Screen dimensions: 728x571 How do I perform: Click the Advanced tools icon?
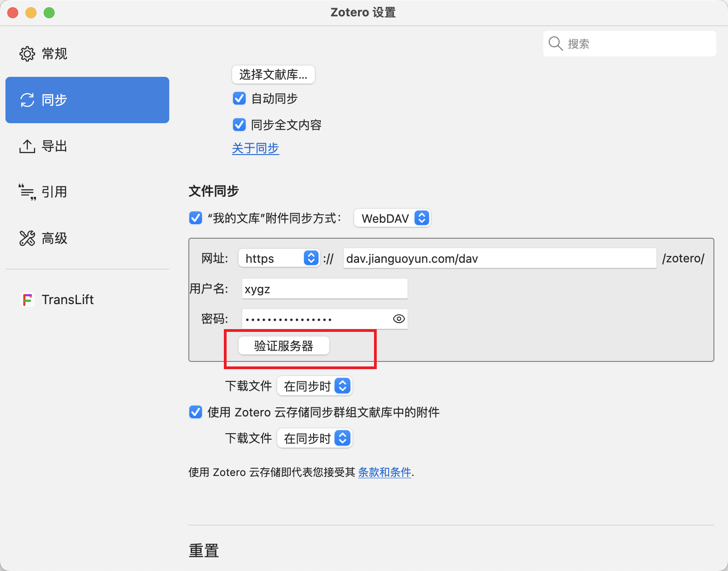pos(27,238)
